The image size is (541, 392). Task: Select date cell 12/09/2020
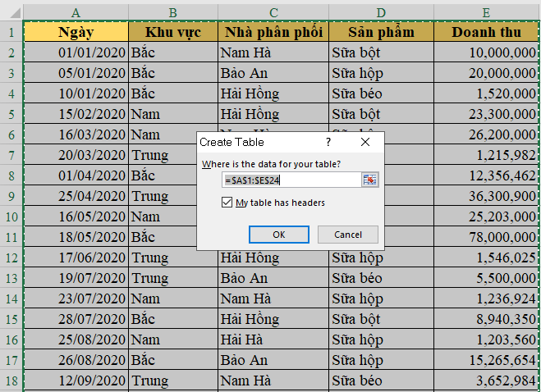tap(76, 381)
